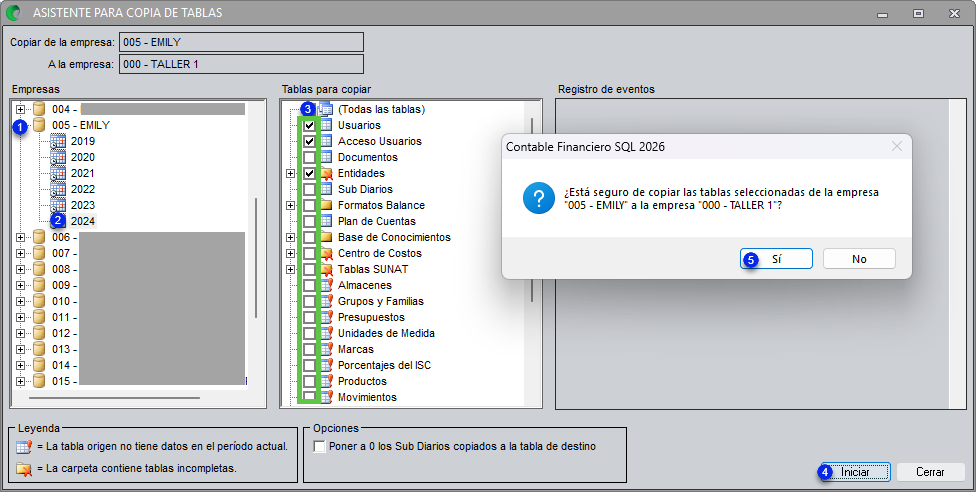Click the A la empresa field

[241, 64]
